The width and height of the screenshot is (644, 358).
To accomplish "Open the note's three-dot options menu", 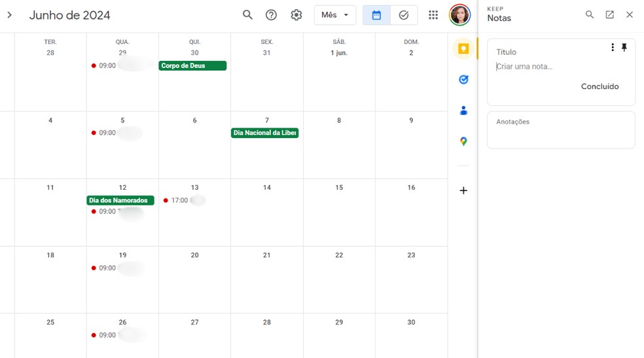I will click(x=613, y=48).
